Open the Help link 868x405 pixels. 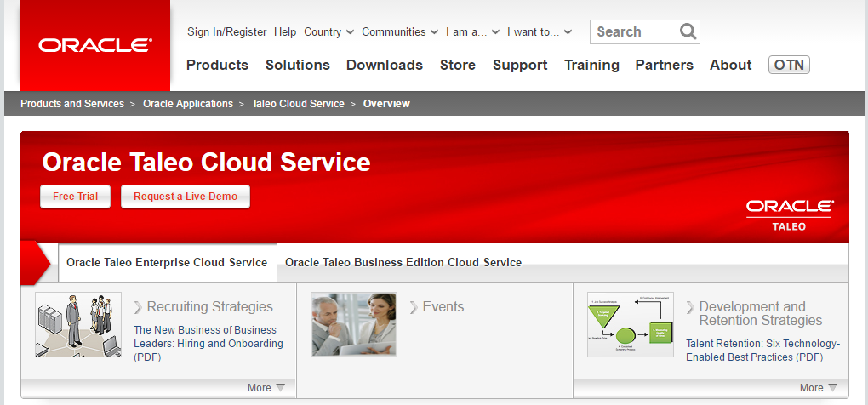(x=285, y=32)
